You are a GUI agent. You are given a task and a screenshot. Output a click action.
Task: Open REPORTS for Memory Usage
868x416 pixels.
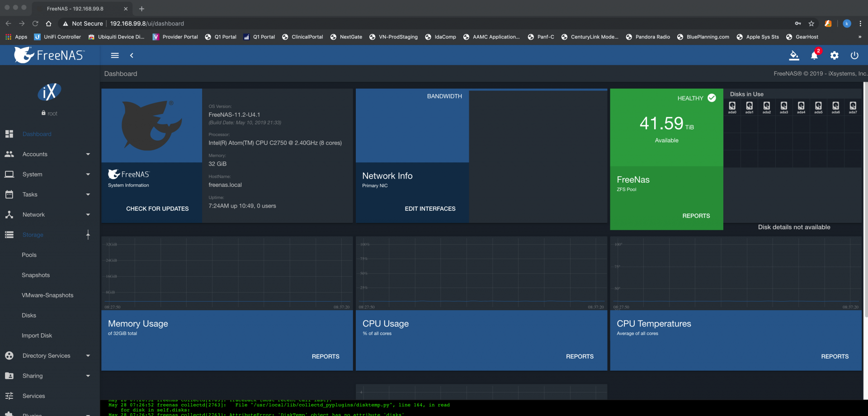(x=325, y=357)
